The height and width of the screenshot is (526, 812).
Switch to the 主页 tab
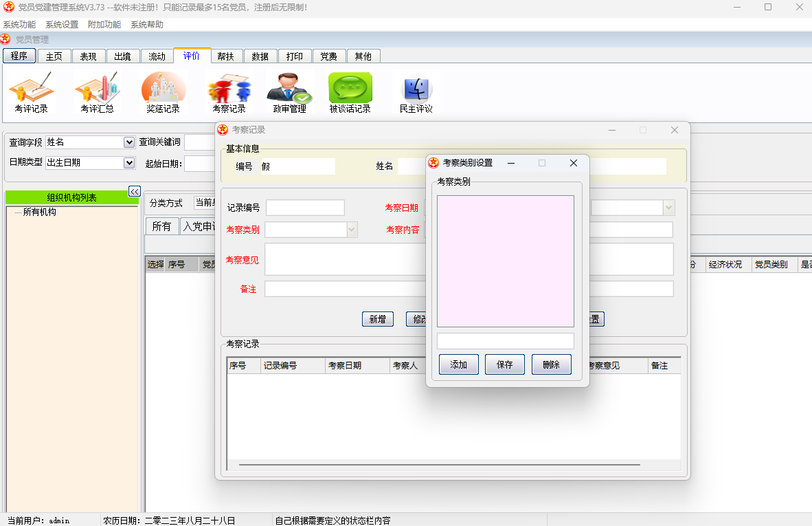coord(54,56)
